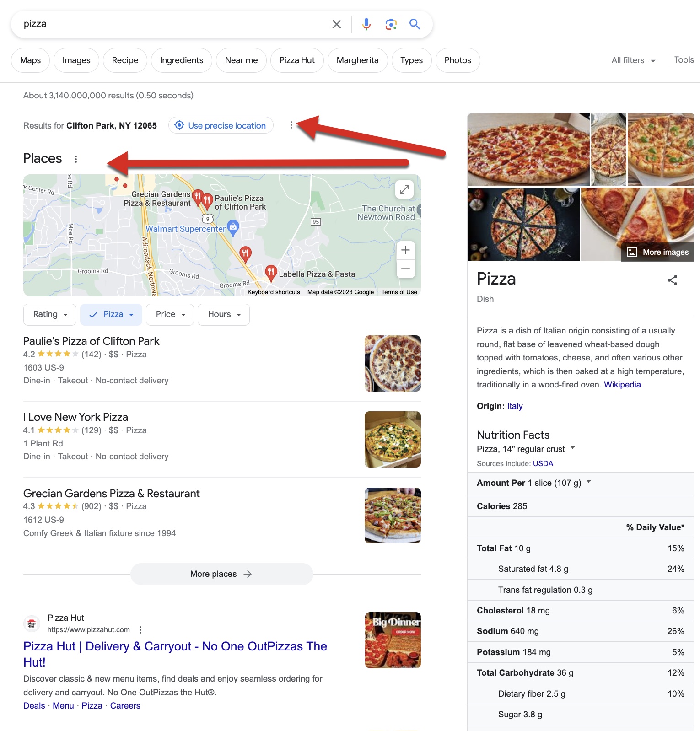Open the All filters dropdown
700x731 pixels.
pos(633,60)
